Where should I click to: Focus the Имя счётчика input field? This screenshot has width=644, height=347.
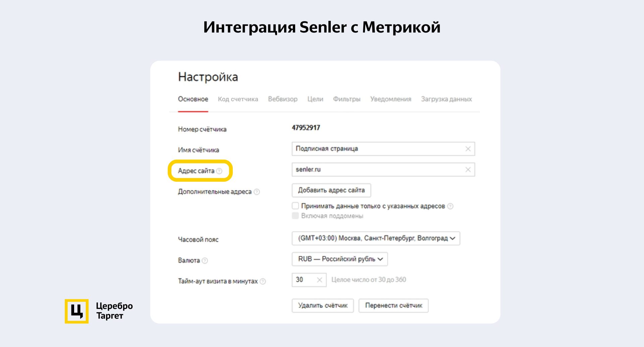(x=383, y=149)
